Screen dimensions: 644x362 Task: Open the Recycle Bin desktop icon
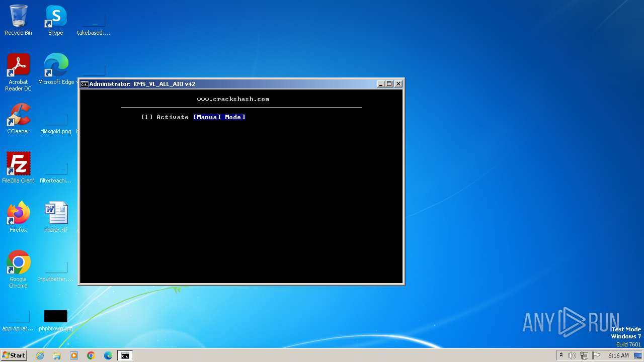(x=18, y=20)
